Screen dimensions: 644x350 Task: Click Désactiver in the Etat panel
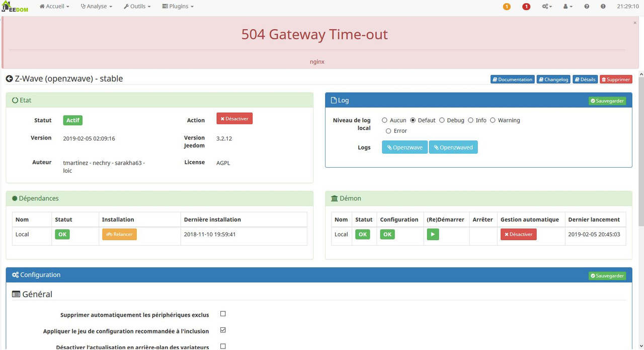coord(234,118)
